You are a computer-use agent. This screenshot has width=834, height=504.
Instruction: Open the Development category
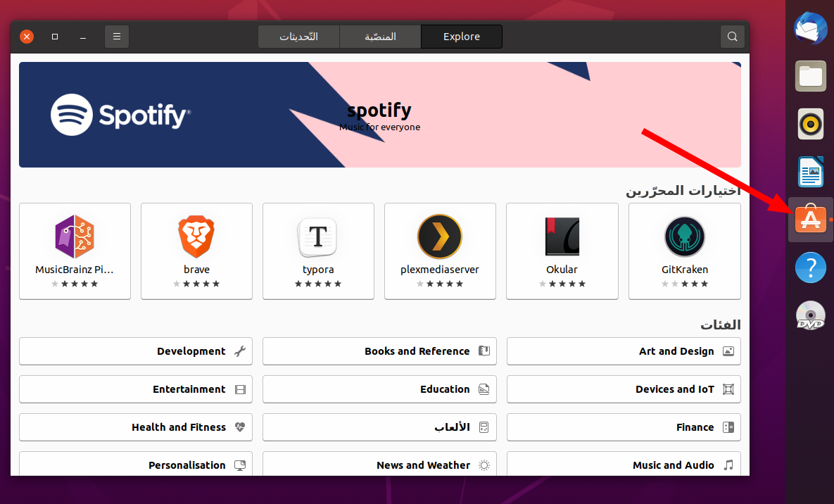tap(136, 351)
